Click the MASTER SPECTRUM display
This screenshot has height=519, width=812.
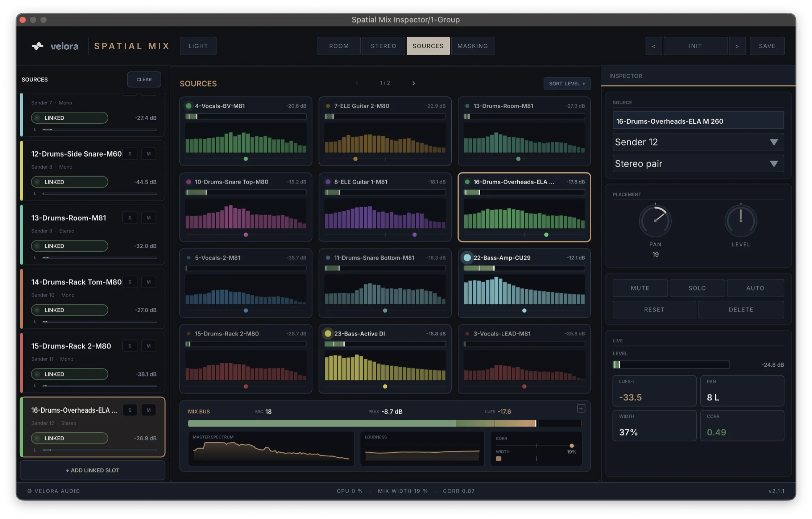point(271,448)
